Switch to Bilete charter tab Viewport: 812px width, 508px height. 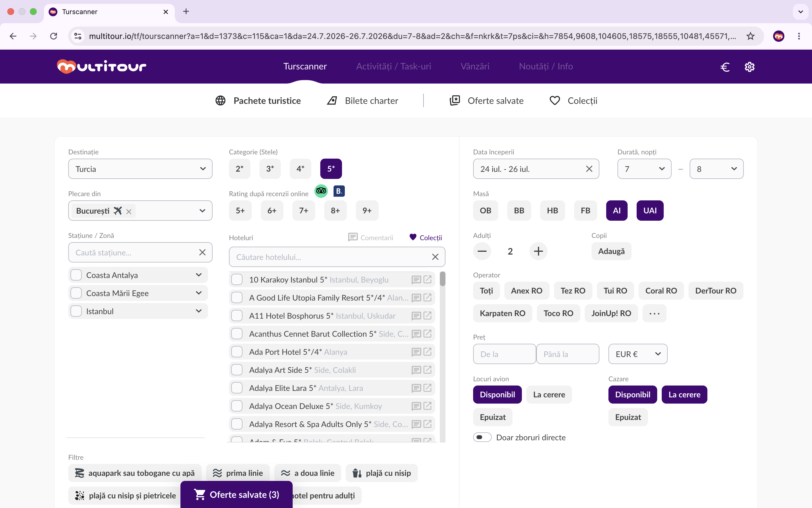click(x=363, y=101)
